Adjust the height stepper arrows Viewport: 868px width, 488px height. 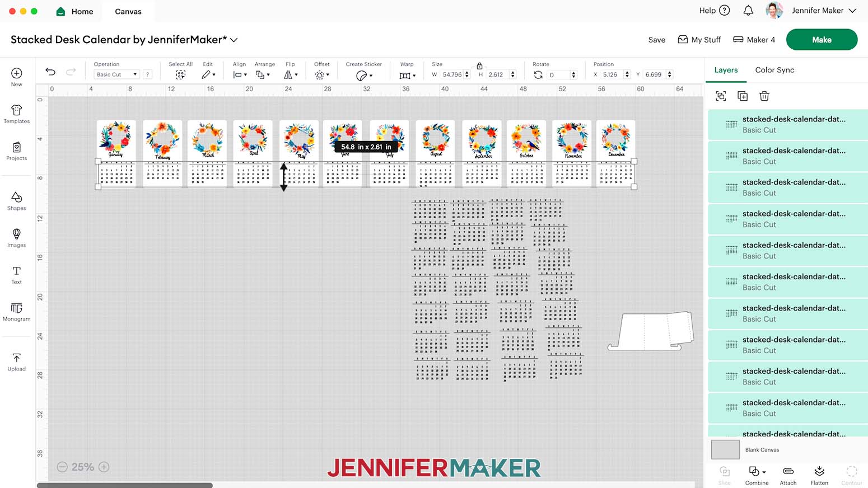click(x=512, y=74)
